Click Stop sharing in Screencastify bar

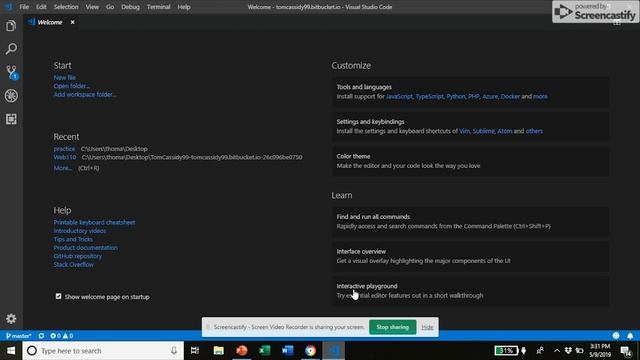(392, 327)
